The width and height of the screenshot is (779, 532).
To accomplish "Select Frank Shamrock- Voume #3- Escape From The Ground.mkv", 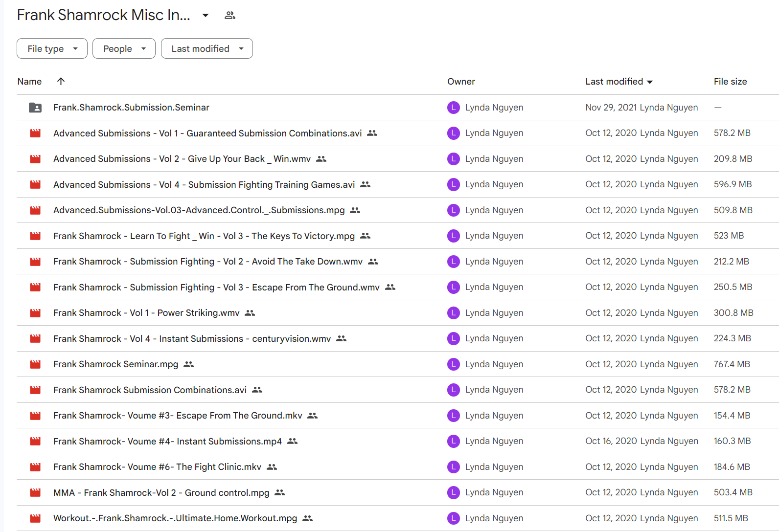I will (x=178, y=416).
